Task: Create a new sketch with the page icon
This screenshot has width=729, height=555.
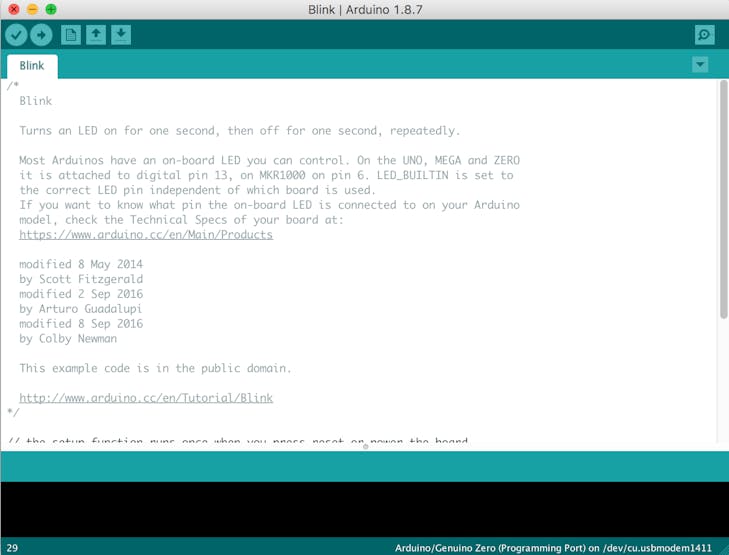Action: (x=71, y=35)
